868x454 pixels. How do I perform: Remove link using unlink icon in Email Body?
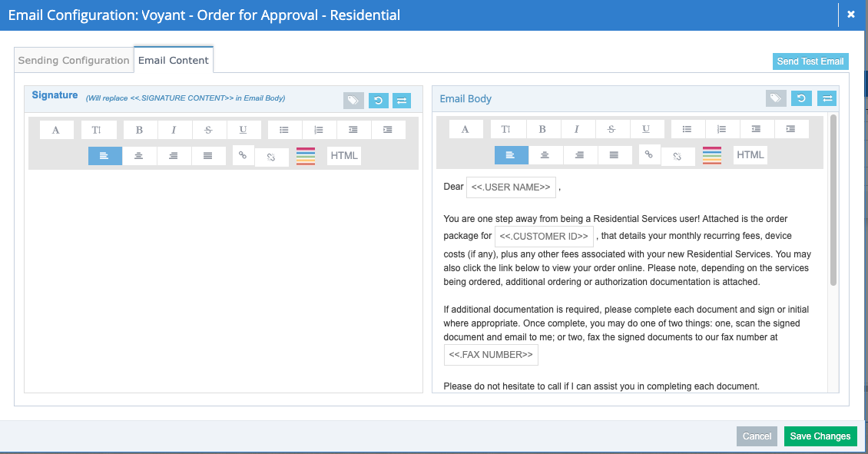pyautogui.click(x=678, y=156)
